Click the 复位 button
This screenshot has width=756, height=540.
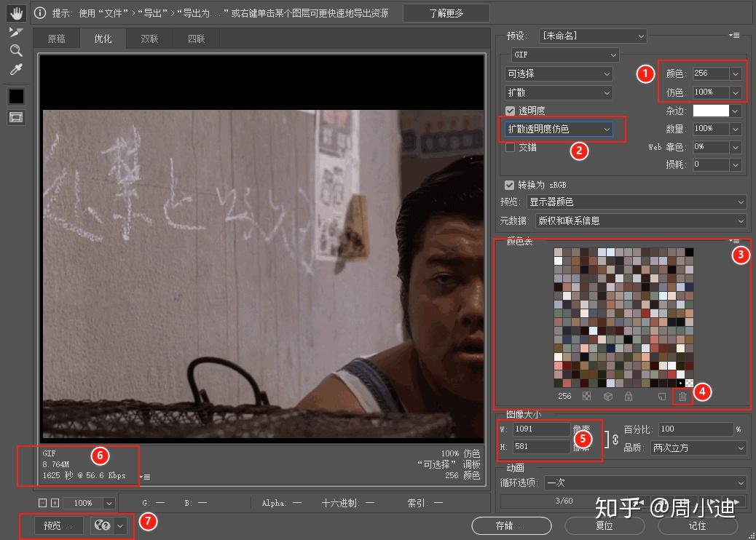(604, 525)
